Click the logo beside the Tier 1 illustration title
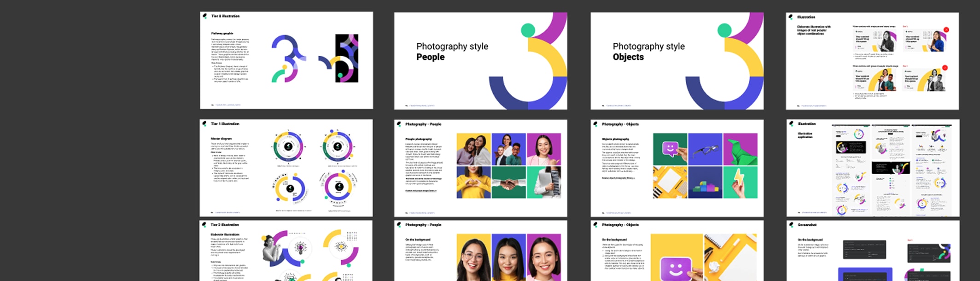 click(x=205, y=123)
